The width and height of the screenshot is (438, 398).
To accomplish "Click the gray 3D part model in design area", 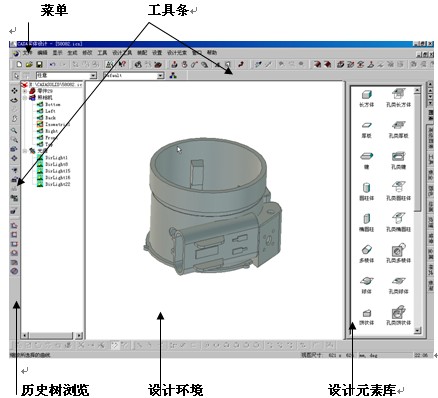I will coord(213,205).
